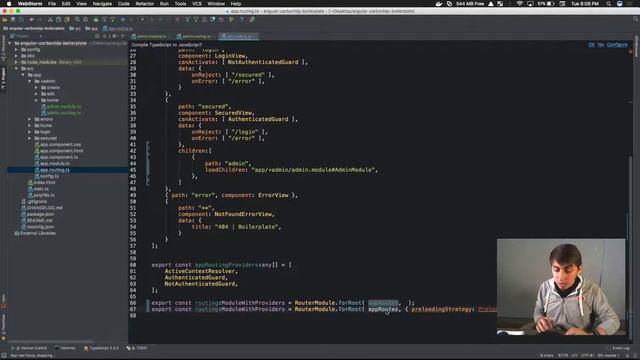Open the Project tool window side tab
640x360 pixels.
3,78
